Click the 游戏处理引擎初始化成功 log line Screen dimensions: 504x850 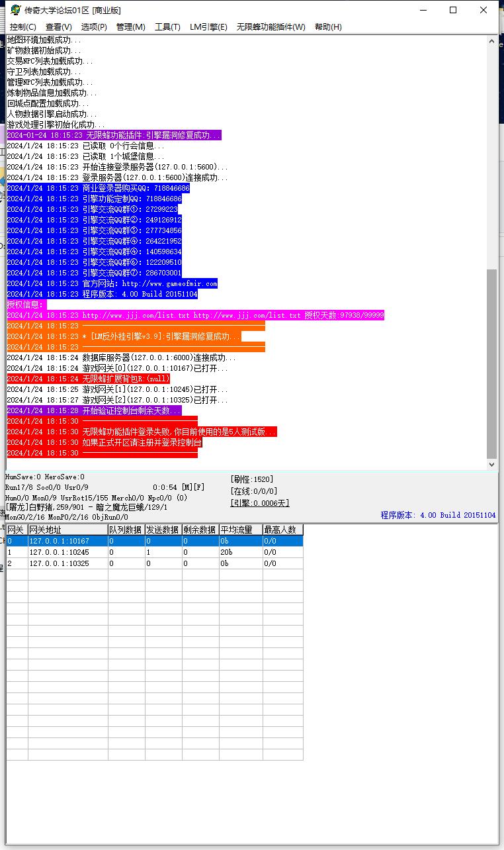click(56, 124)
